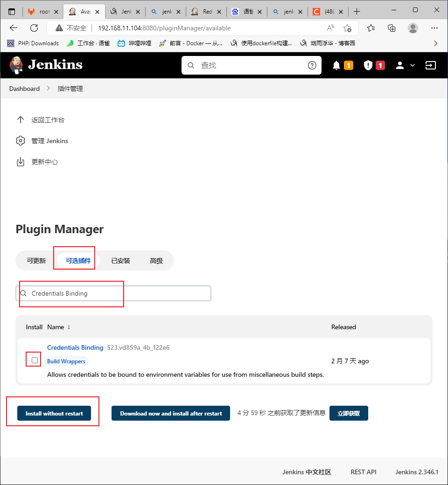Viewport: 448px width, 485px height.
Task: Click Download now and install after restart
Action: pos(171,414)
